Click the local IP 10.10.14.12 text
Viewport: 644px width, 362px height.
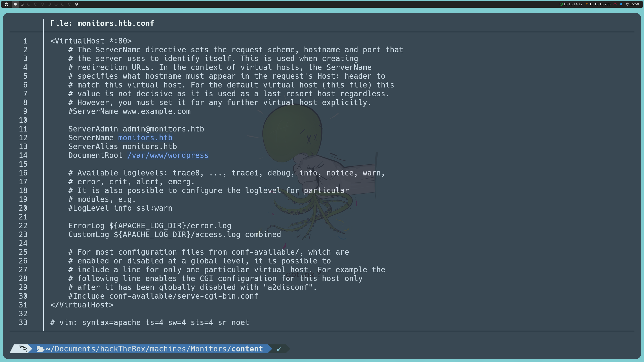tap(573, 4)
